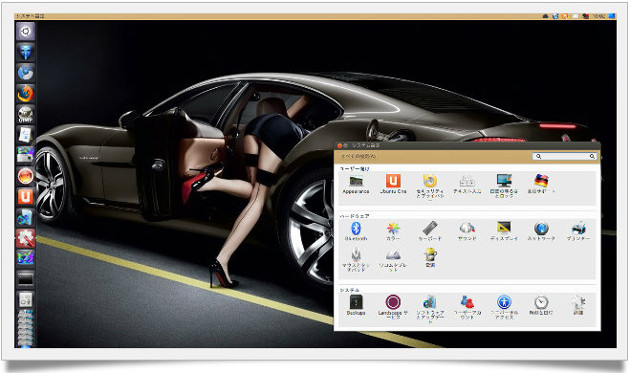The image size is (630, 373).
Task: Click the System Settings search field
Action: pos(565,156)
